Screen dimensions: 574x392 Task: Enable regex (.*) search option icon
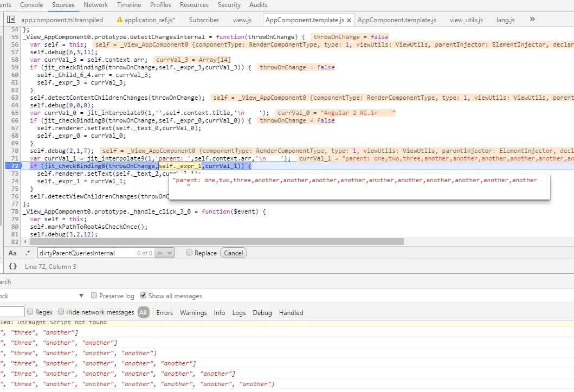click(27, 253)
